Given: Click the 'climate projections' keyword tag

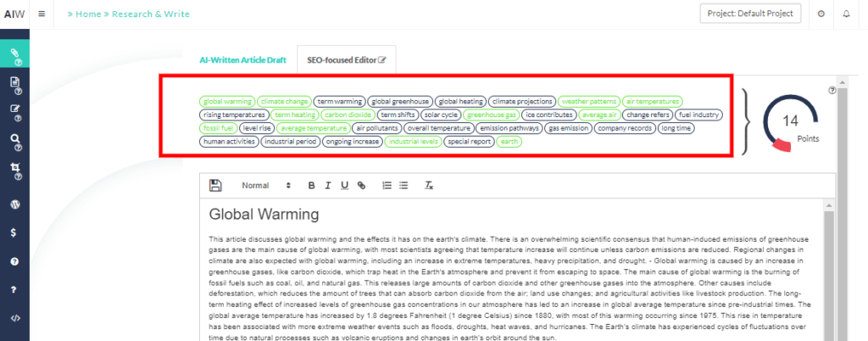Looking at the screenshot, I should [522, 101].
